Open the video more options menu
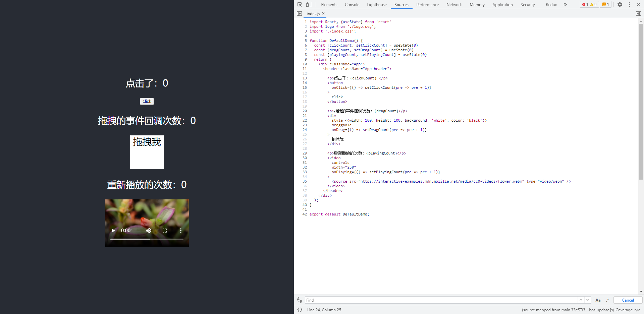This screenshot has height=314, width=644. tap(180, 231)
